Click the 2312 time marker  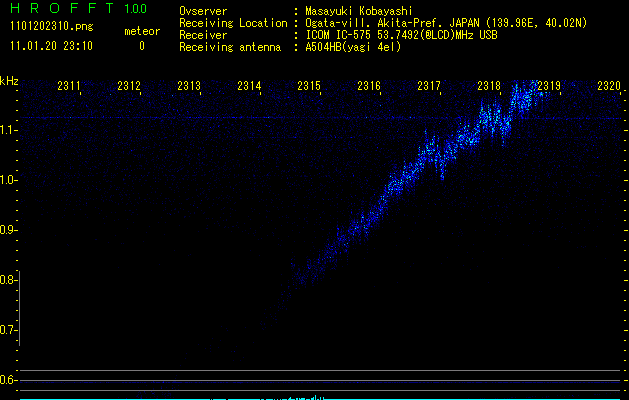click(x=129, y=86)
